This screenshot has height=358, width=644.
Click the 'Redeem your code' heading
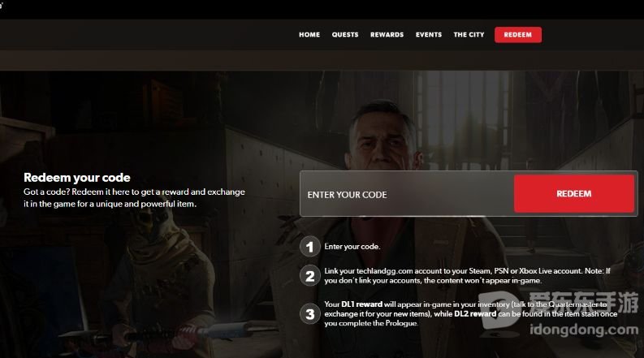pos(77,177)
